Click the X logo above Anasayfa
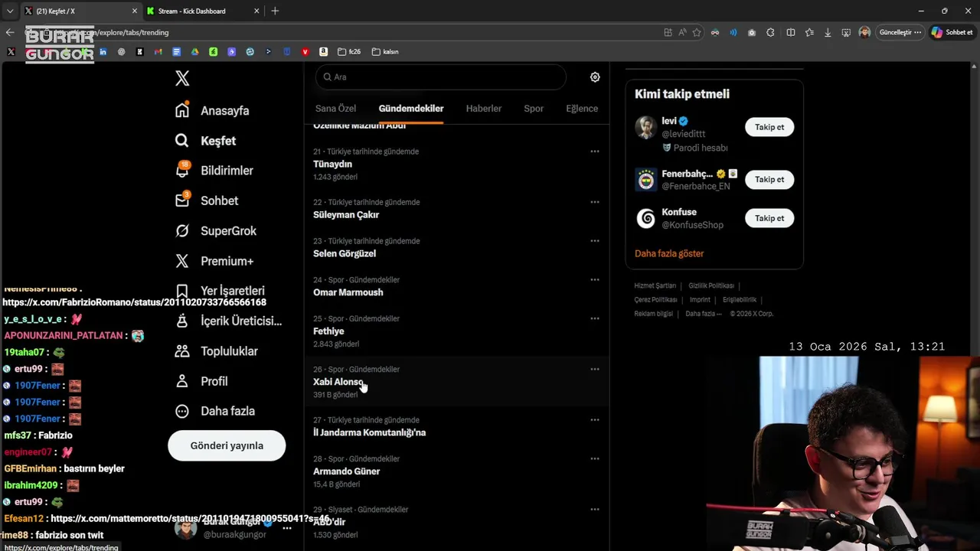This screenshot has height=551, width=980. [x=182, y=78]
